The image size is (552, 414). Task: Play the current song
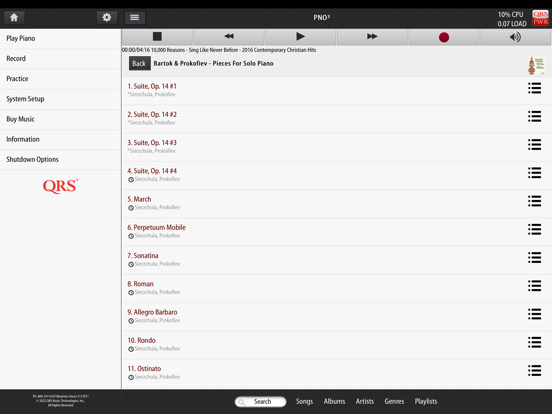click(x=300, y=37)
